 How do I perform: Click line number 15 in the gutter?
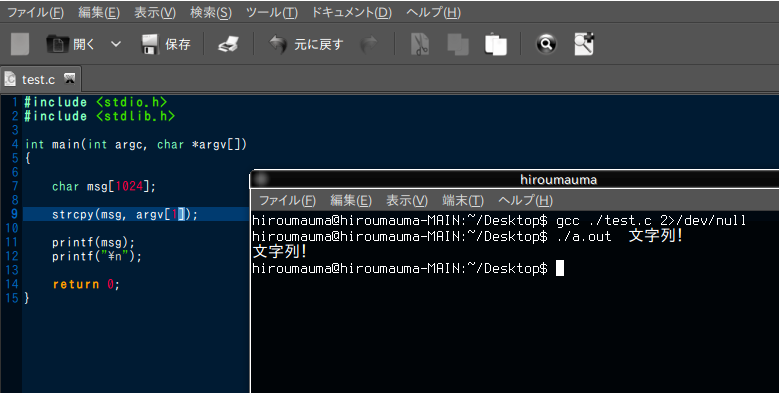(12, 298)
